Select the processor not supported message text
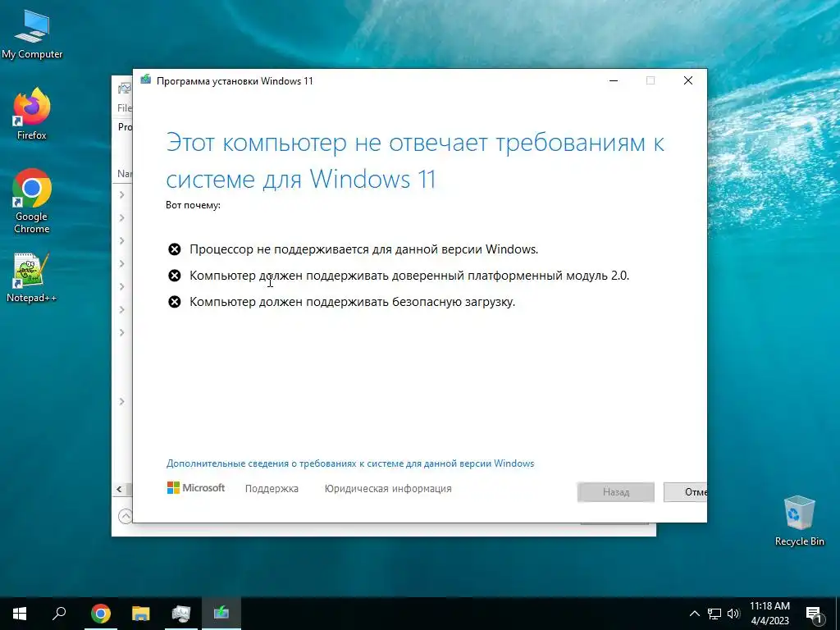This screenshot has width=840, height=630. 363,249
